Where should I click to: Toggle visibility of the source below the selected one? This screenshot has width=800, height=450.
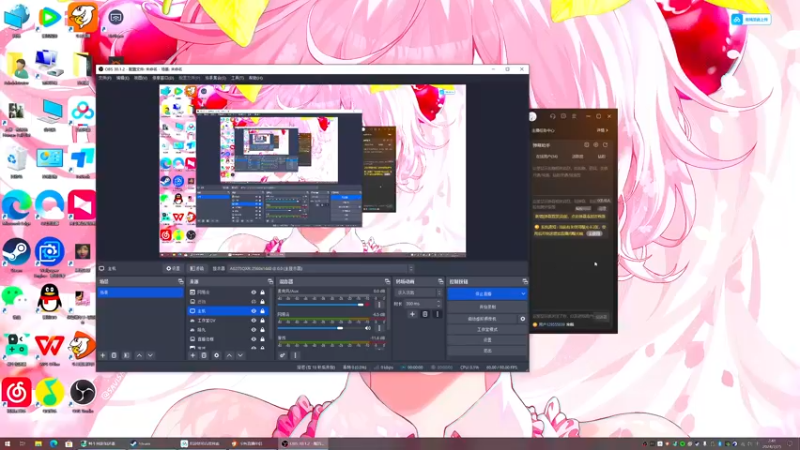(254, 320)
